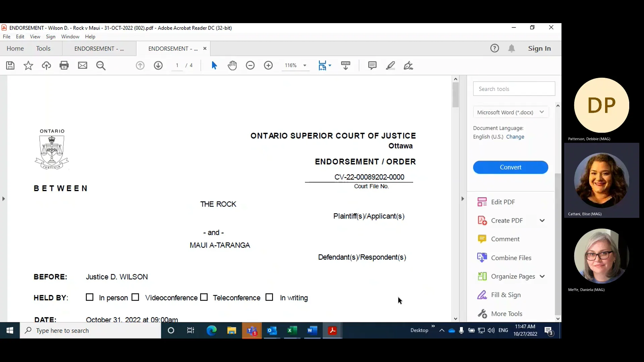The height and width of the screenshot is (362, 644).
Task: Click the Search tools field
Action: coord(514,89)
